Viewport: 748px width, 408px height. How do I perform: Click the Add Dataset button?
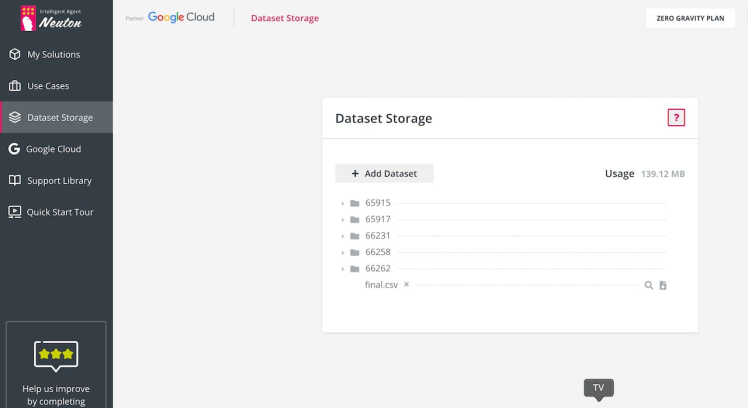(x=384, y=174)
